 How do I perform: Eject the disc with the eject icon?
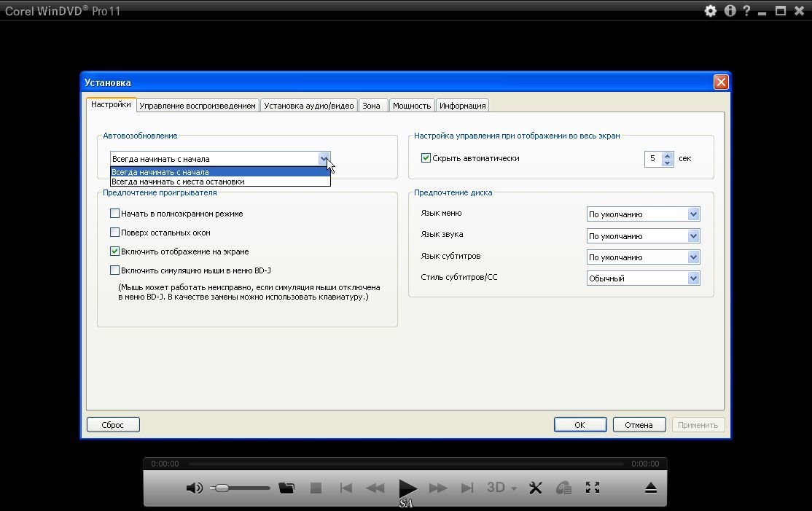651,488
